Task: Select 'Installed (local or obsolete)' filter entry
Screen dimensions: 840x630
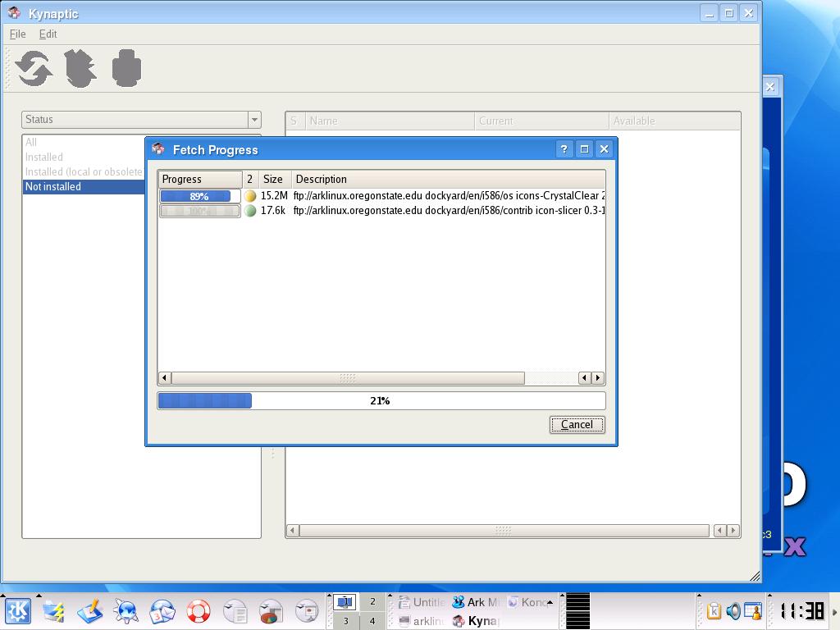Action: [x=84, y=171]
